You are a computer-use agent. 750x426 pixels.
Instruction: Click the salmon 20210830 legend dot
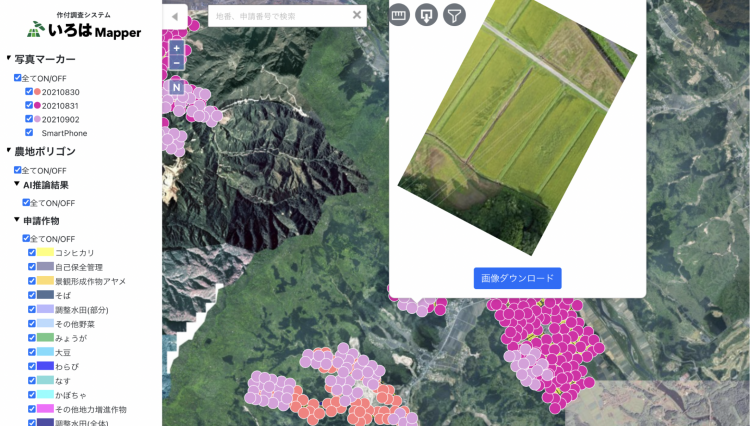click(x=37, y=91)
